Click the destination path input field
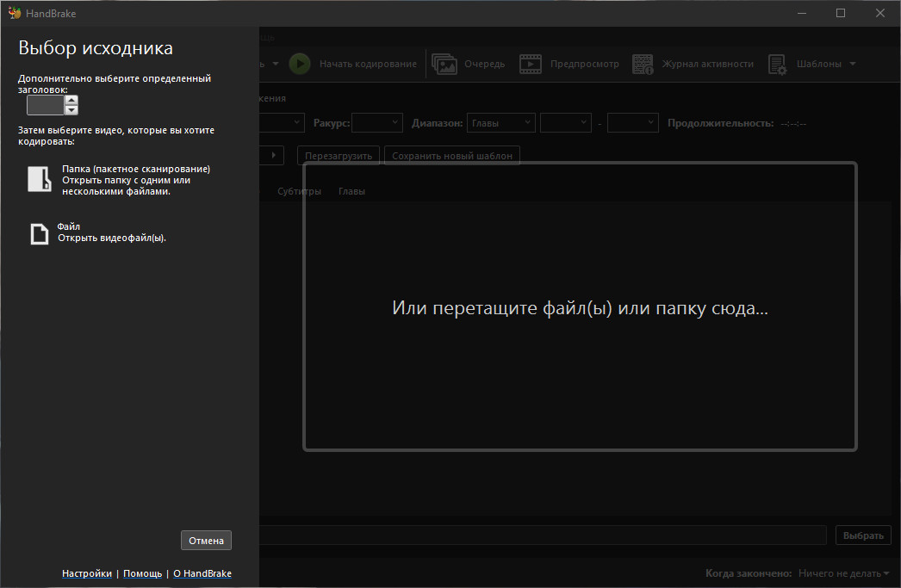Viewport: 901px width, 588px height. 543,535
